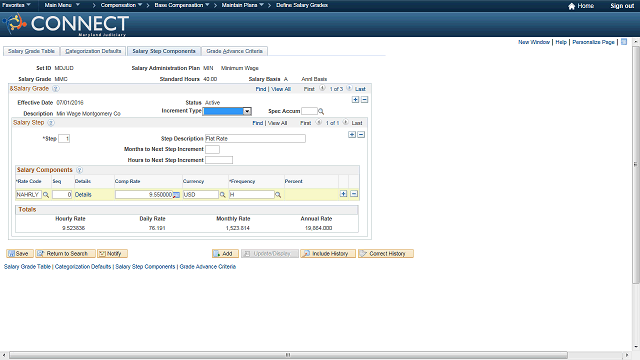This screenshot has width=640, height=360.
Task: Show Salary Components help icon
Action: click(80, 170)
